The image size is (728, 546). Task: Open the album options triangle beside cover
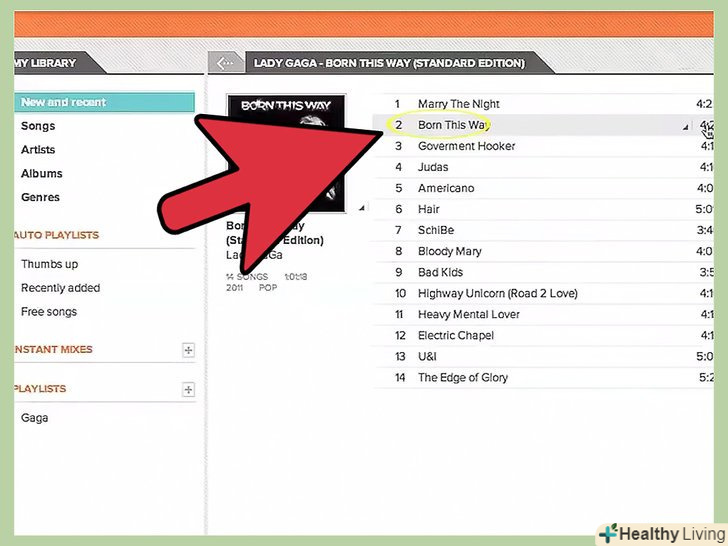[x=361, y=208]
